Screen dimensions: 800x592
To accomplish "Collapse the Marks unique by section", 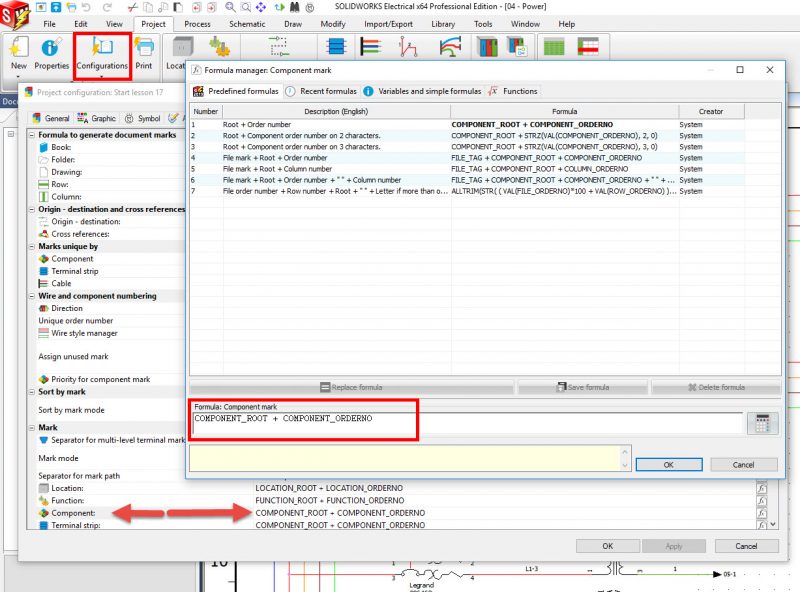I will click(32, 246).
